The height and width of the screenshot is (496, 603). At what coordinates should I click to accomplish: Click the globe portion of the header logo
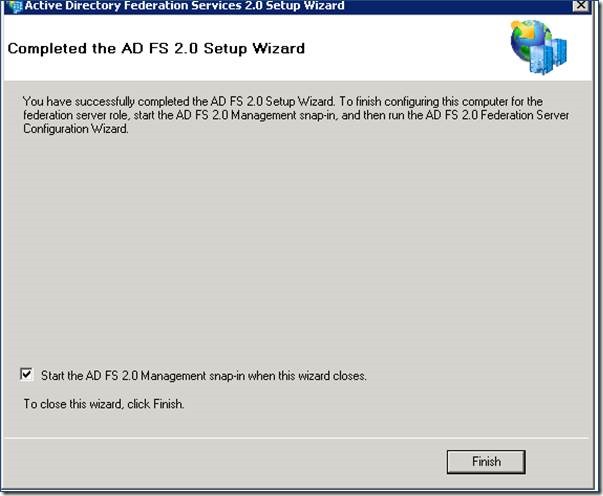pyautogui.click(x=529, y=40)
